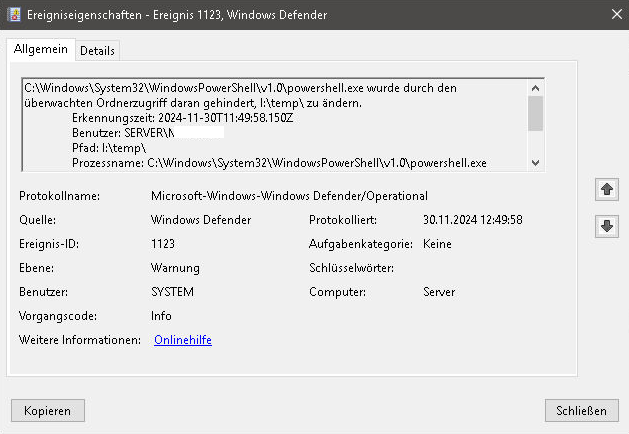
Task: Select the Allgemein tab
Action: click(41, 49)
